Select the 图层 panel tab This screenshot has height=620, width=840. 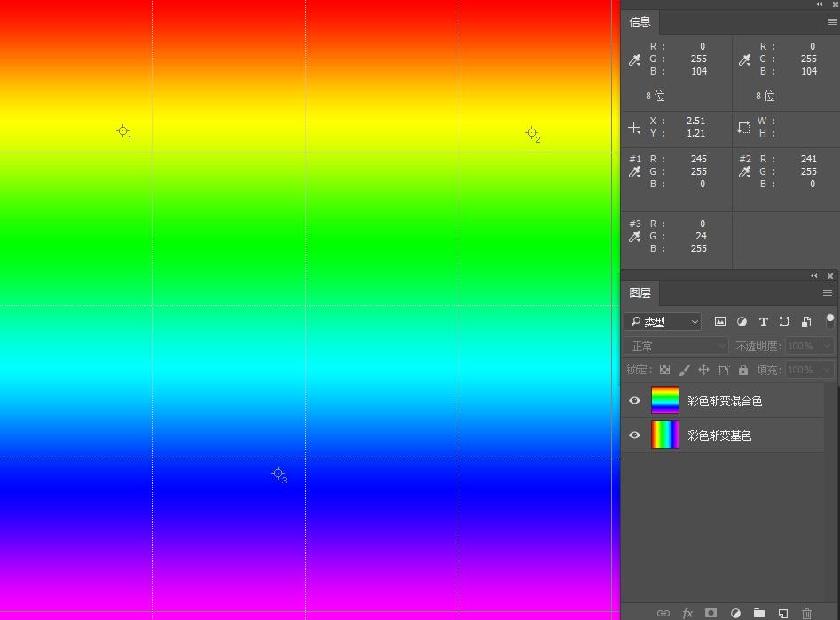pos(640,294)
